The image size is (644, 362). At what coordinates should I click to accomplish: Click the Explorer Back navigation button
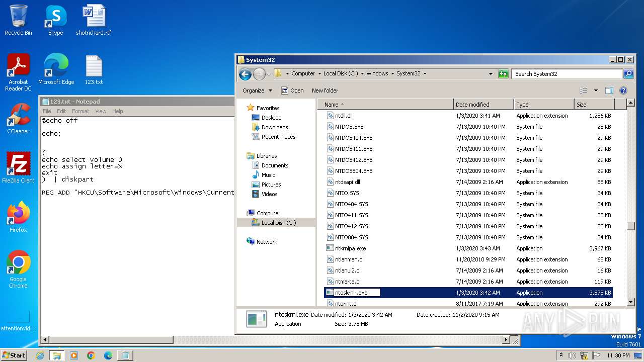point(245,74)
